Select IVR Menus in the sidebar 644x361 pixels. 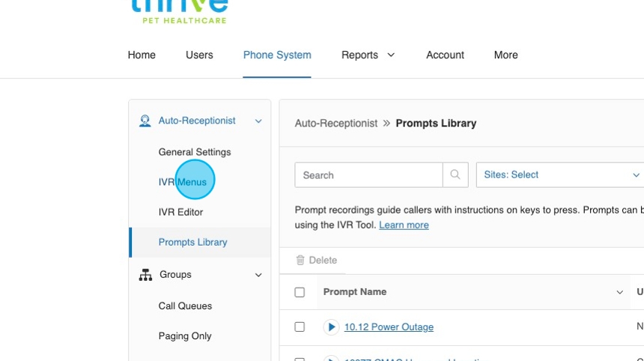182,182
